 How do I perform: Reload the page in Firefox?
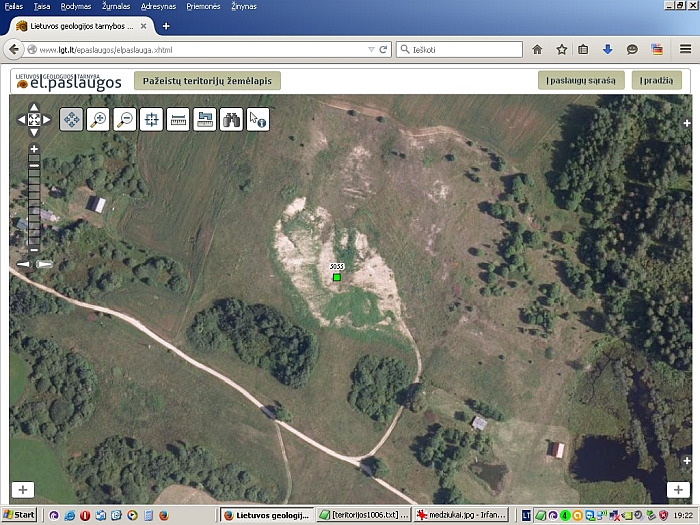383,50
